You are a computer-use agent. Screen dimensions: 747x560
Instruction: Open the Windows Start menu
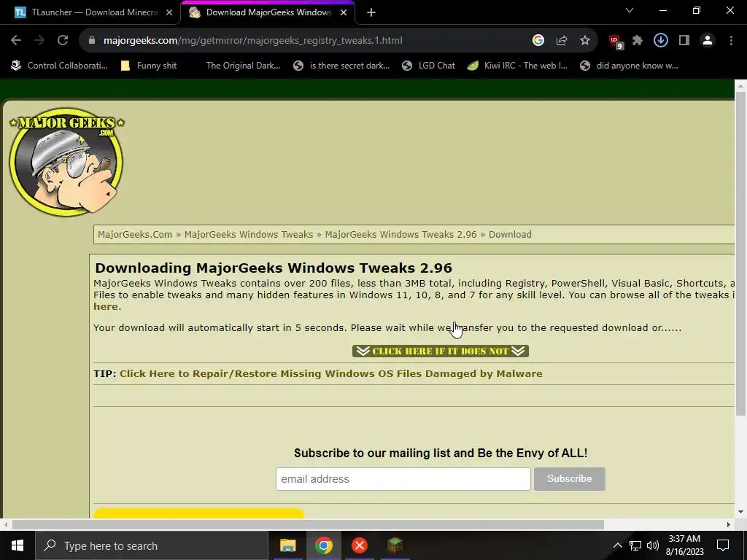coord(18,545)
